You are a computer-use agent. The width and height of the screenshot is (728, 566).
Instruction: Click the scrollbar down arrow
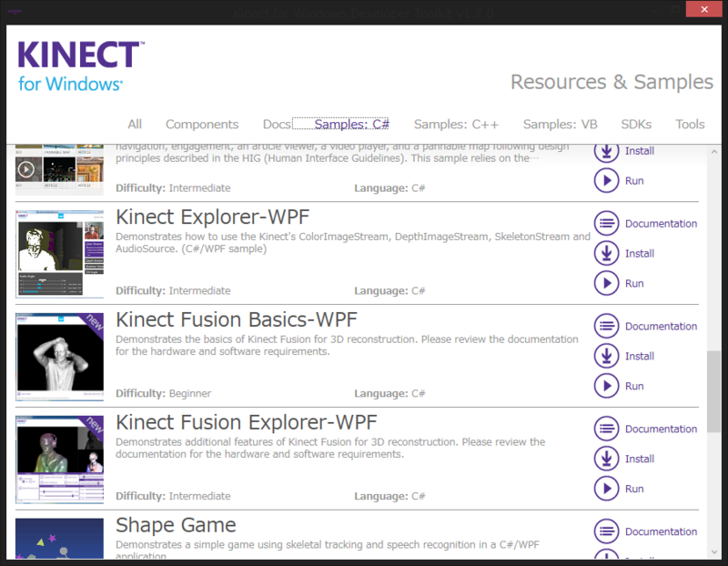714,551
